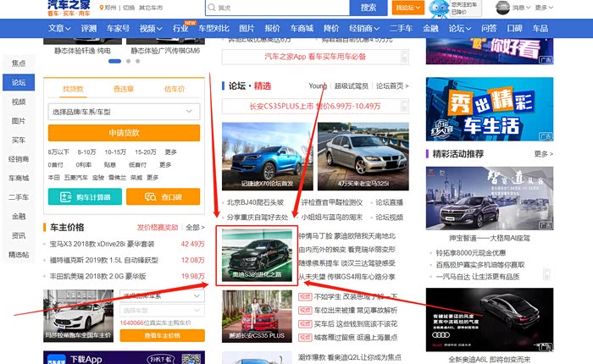Select 论坛 in left sidebar
The height and width of the screenshot is (364, 593).
19,82
